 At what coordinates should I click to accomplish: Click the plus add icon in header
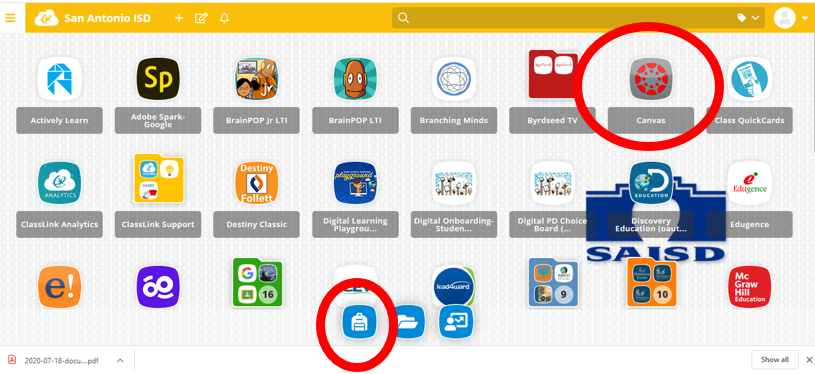[x=179, y=18]
